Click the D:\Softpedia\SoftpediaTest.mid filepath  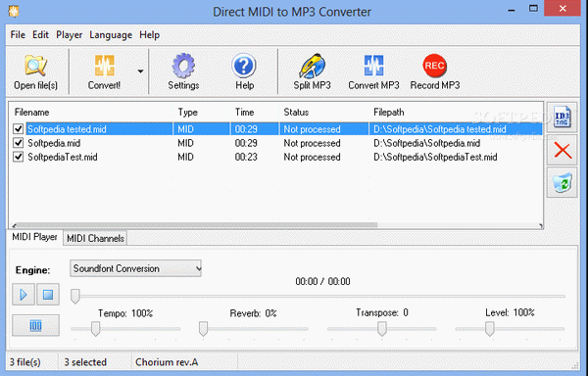(435, 157)
